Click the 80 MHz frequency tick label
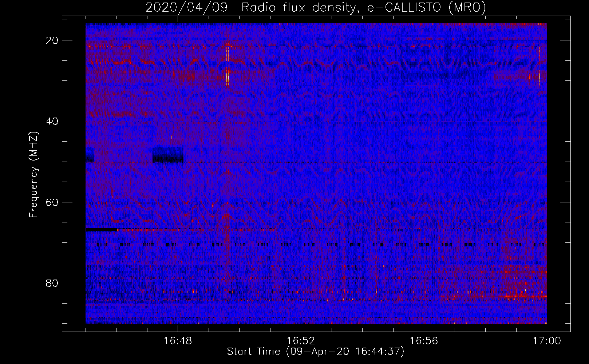 click(52, 283)
